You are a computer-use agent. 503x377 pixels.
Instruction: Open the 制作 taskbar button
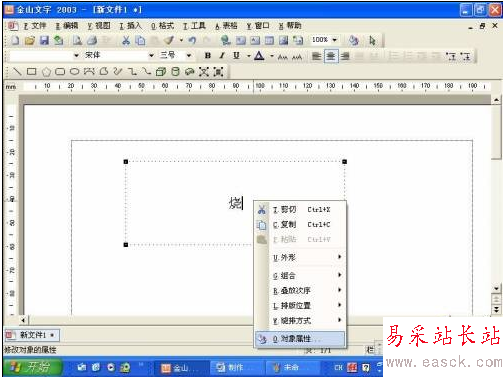(x=237, y=368)
